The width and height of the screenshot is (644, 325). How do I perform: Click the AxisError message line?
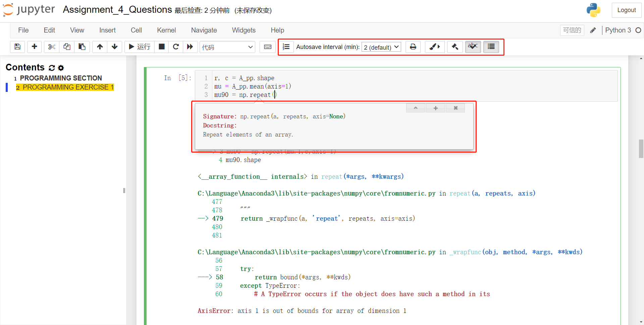click(x=302, y=311)
